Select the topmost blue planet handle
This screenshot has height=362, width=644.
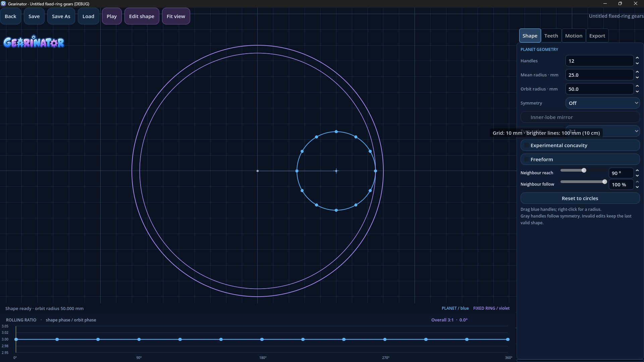click(x=336, y=132)
